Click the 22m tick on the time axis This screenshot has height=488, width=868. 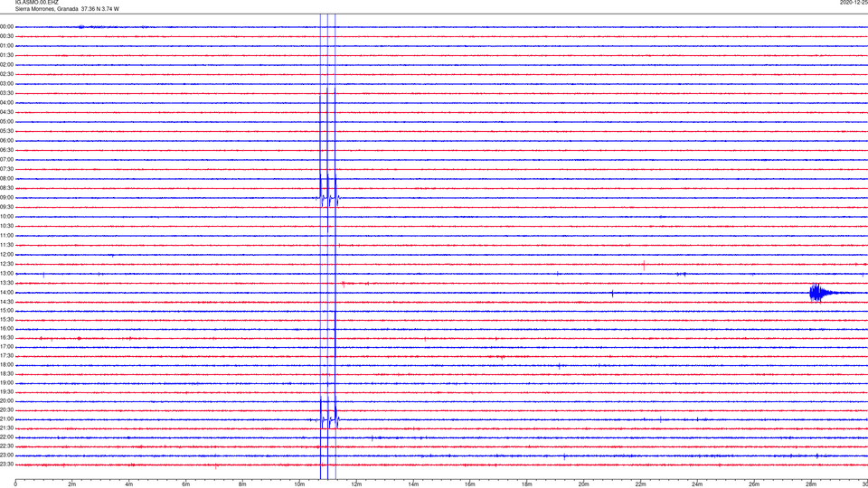pos(640,484)
